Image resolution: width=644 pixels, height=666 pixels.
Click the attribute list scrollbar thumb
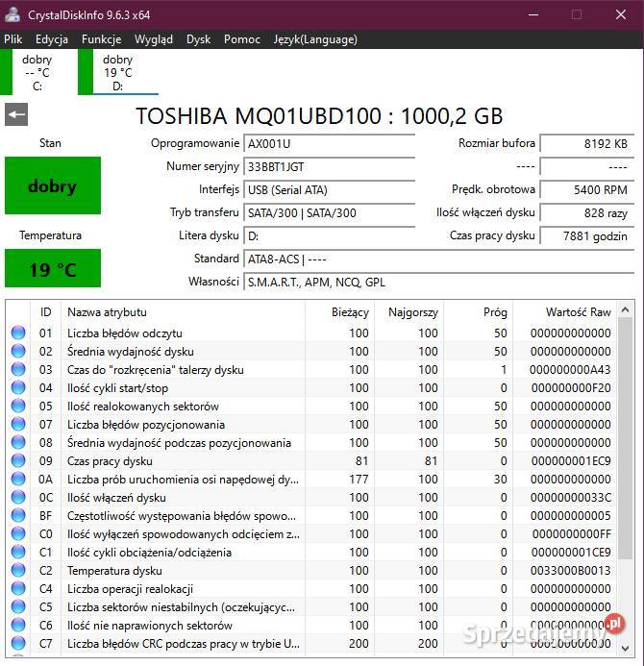(x=625, y=438)
